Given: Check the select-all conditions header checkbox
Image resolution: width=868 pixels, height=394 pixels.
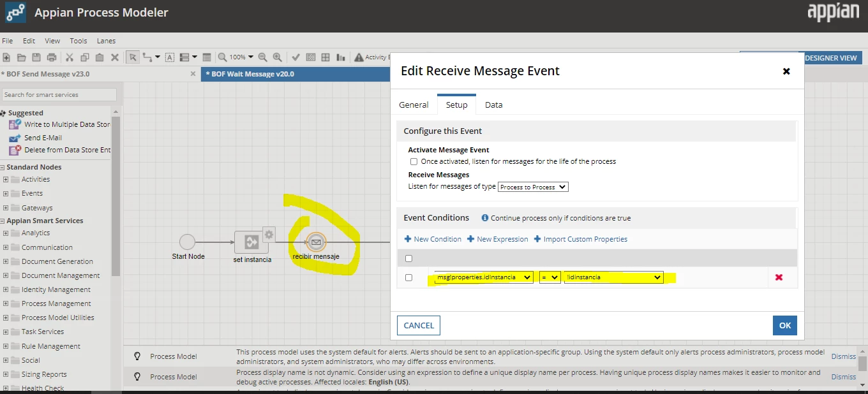Looking at the screenshot, I should [409, 258].
